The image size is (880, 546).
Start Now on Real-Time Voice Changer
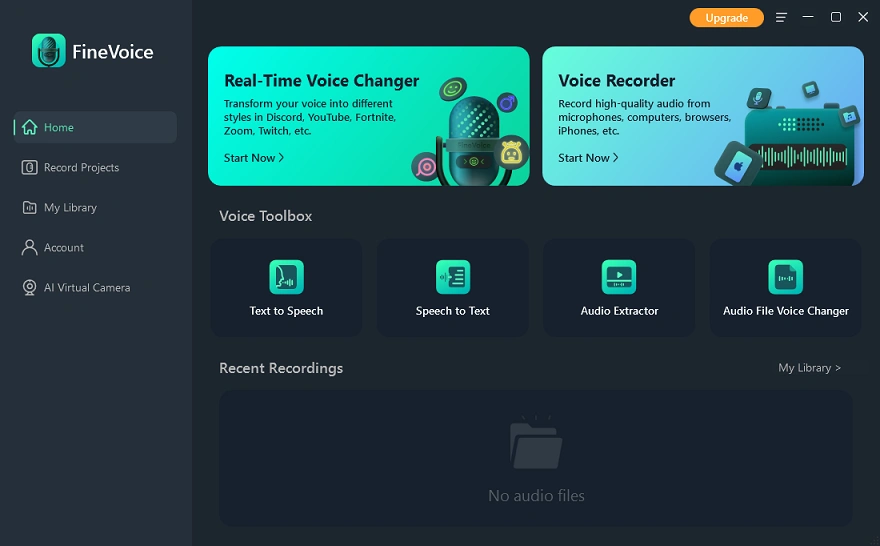coord(254,158)
